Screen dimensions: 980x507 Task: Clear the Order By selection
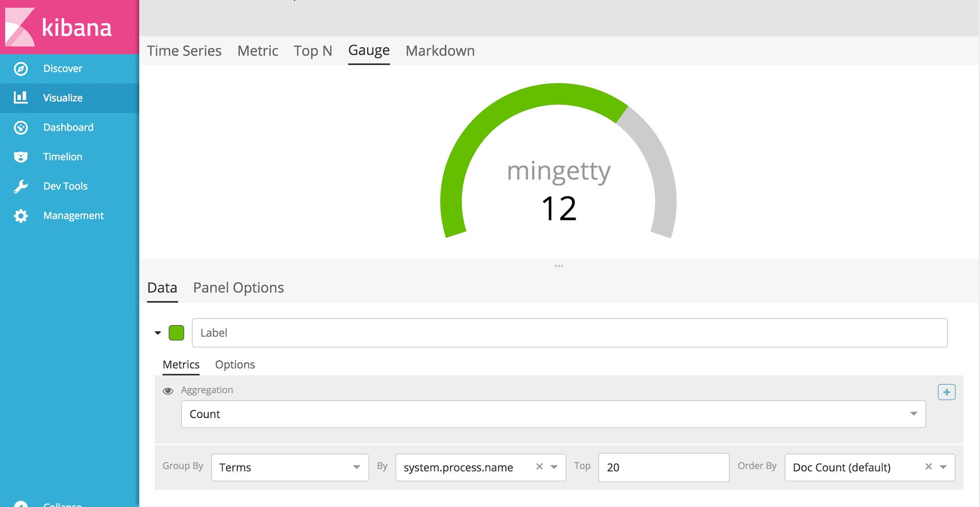click(x=928, y=466)
